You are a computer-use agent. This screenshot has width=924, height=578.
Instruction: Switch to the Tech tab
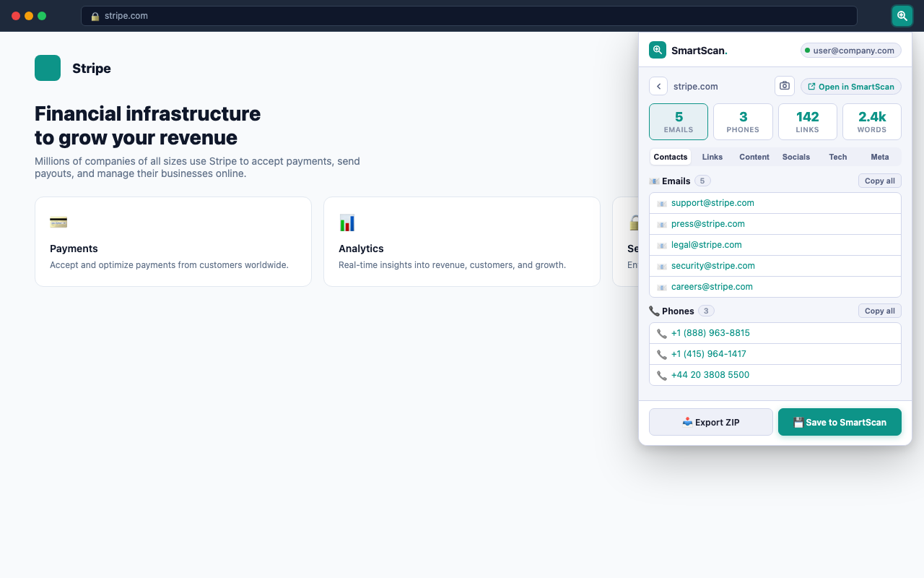(x=838, y=157)
